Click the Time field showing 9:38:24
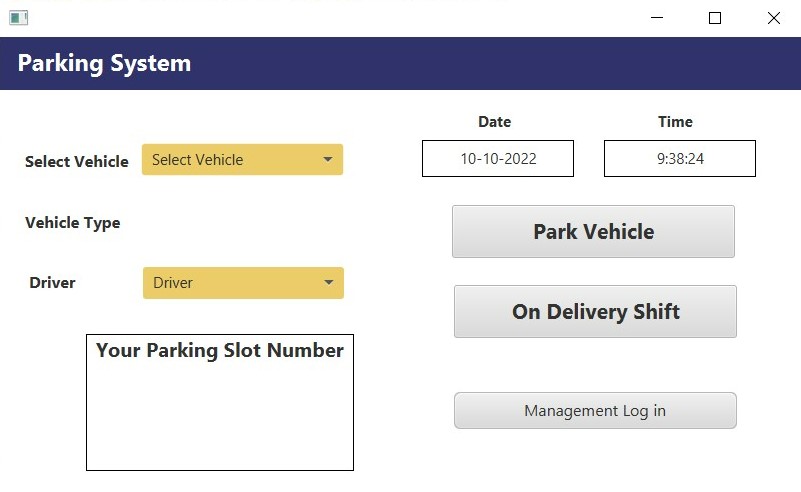Image resolution: width=801 pixels, height=492 pixels. click(680, 159)
